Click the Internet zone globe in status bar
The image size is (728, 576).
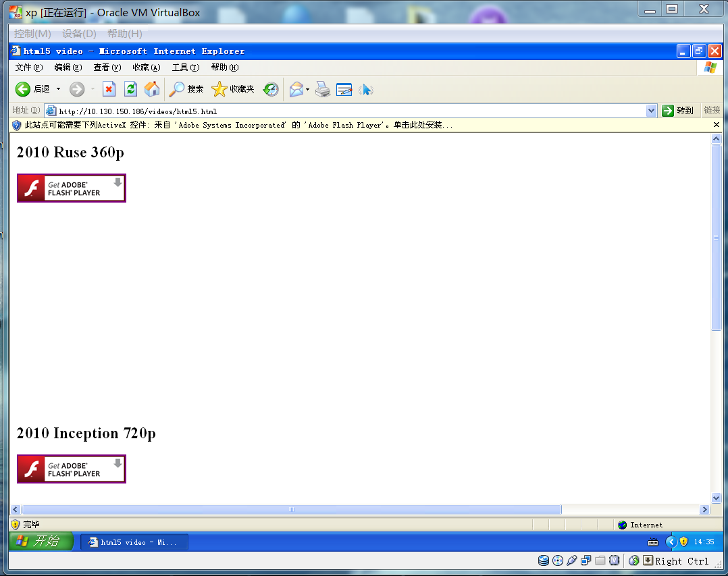click(623, 525)
